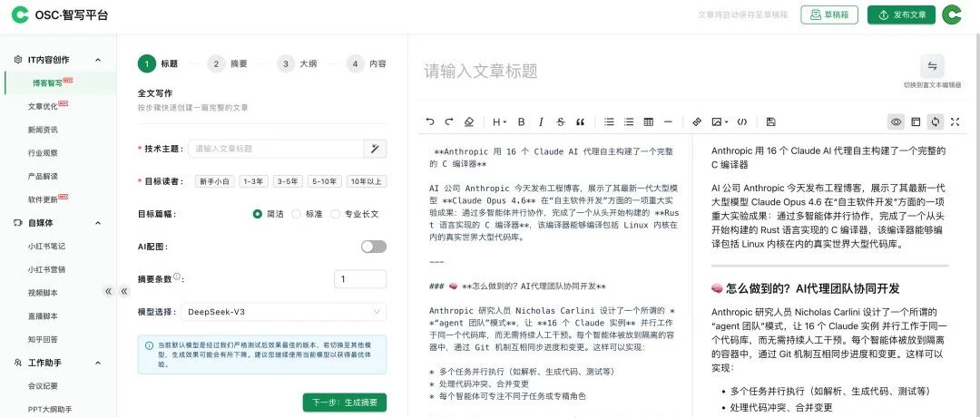The image size is (980, 417).
Task: Click the magic wand beside the tech topic field
Action: tap(375, 149)
